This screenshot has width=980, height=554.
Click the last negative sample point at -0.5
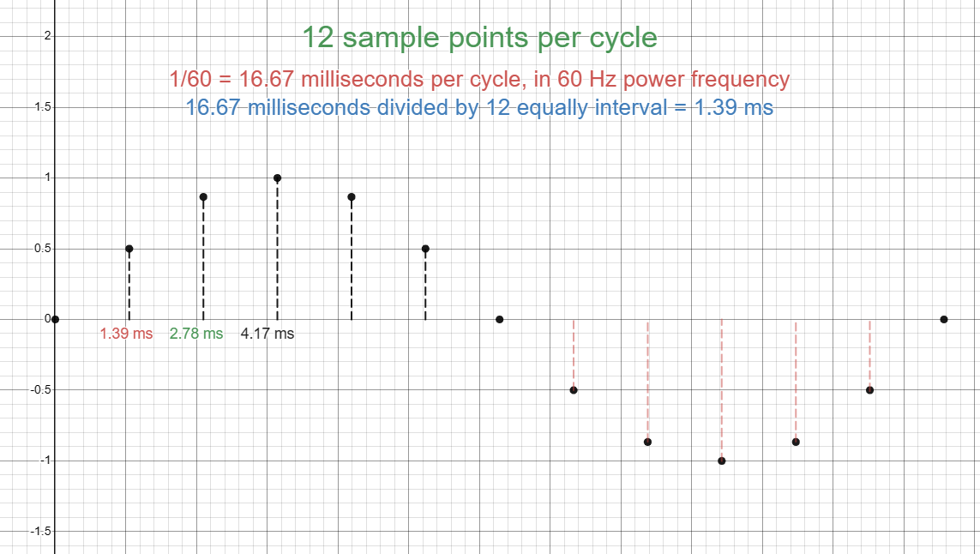pos(869,390)
